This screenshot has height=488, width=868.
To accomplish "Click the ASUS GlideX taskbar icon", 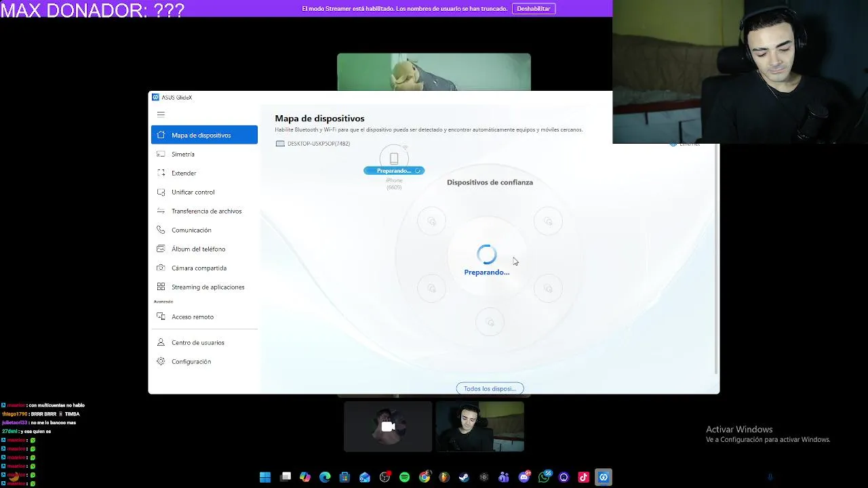I will (604, 477).
